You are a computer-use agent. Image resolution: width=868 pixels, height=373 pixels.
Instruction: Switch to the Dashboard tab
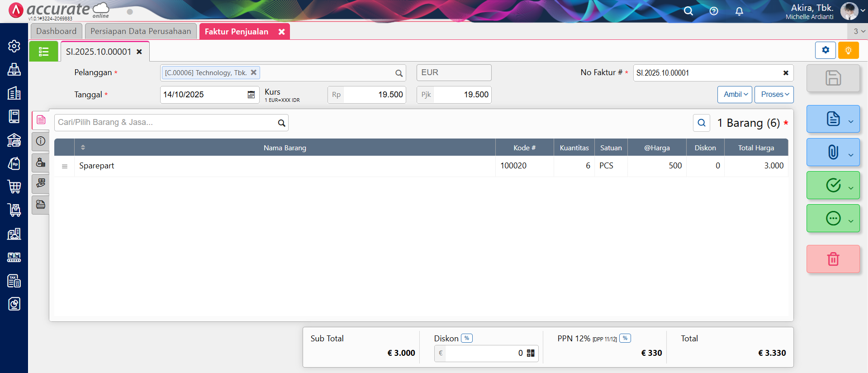57,31
